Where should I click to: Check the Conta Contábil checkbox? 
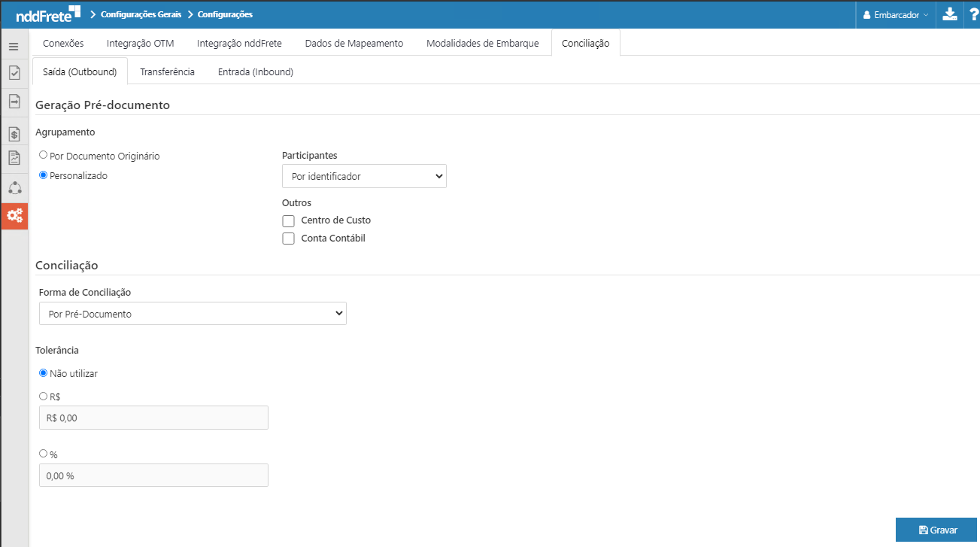288,239
